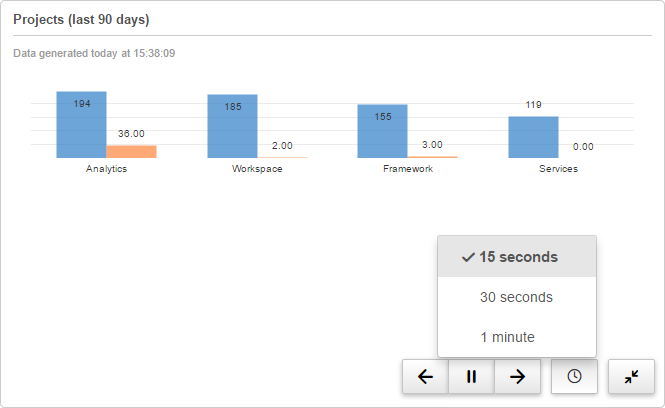The image size is (665, 408).
Task: Click the blue Services bar labeled 119
Action: tap(533, 140)
